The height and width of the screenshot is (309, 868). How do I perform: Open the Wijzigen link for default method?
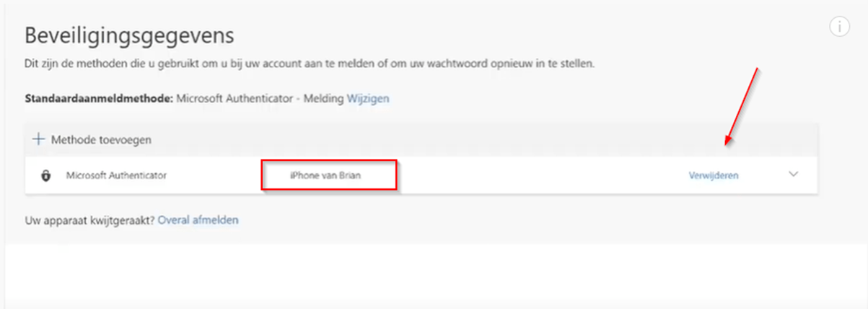(x=368, y=98)
